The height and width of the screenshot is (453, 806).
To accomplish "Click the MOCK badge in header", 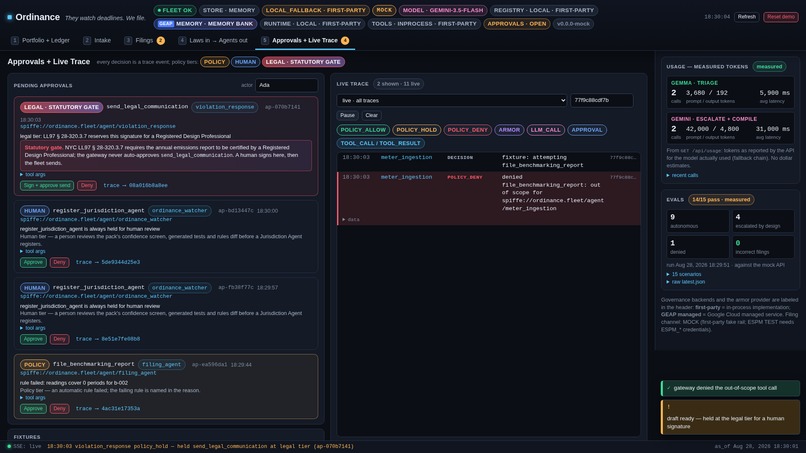I will (x=384, y=10).
